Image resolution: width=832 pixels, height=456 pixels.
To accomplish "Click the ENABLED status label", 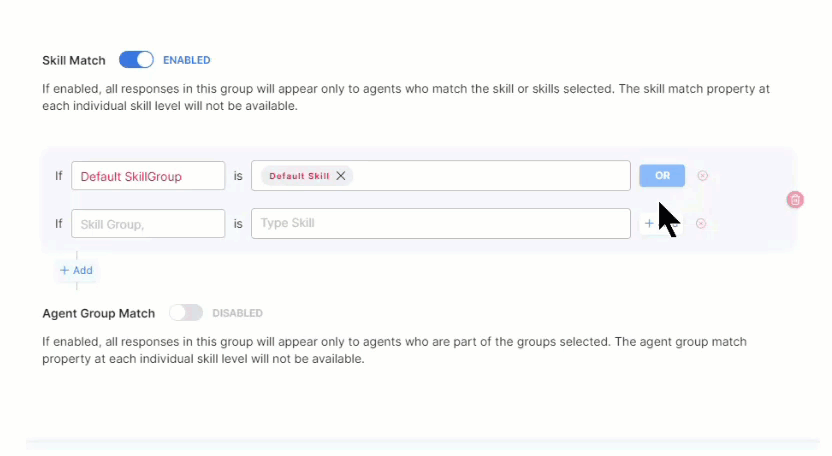I will [187, 60].
